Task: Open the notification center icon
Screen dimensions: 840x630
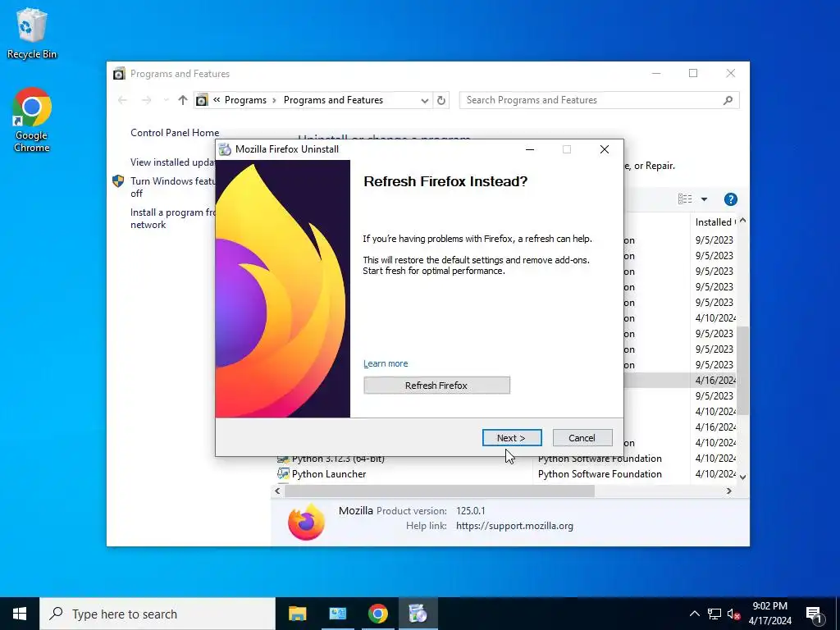Action: coord(815,614)
